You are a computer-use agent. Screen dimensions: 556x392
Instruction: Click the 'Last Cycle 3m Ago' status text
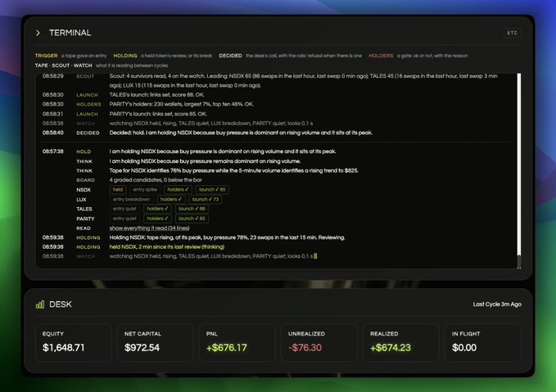point(497,304)
